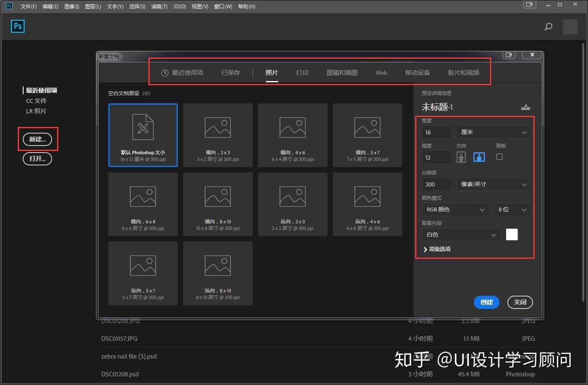
Task: Switch to 照片 tab
Action: (x=272, y=73)
